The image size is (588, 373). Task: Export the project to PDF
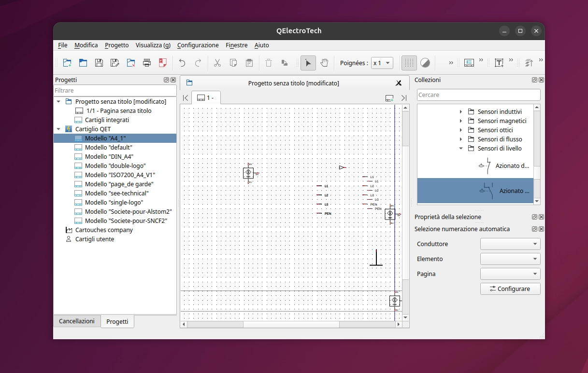(x=162, y=63)
